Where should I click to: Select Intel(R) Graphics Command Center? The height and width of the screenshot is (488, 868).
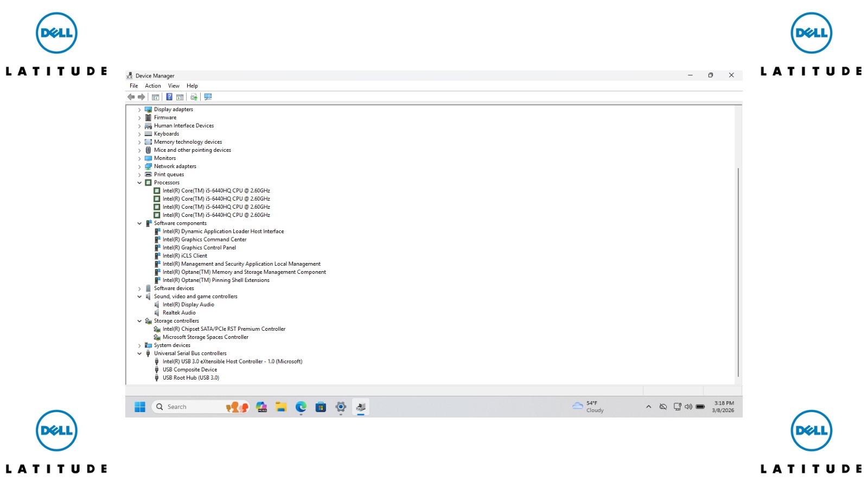tap(205, 240)
